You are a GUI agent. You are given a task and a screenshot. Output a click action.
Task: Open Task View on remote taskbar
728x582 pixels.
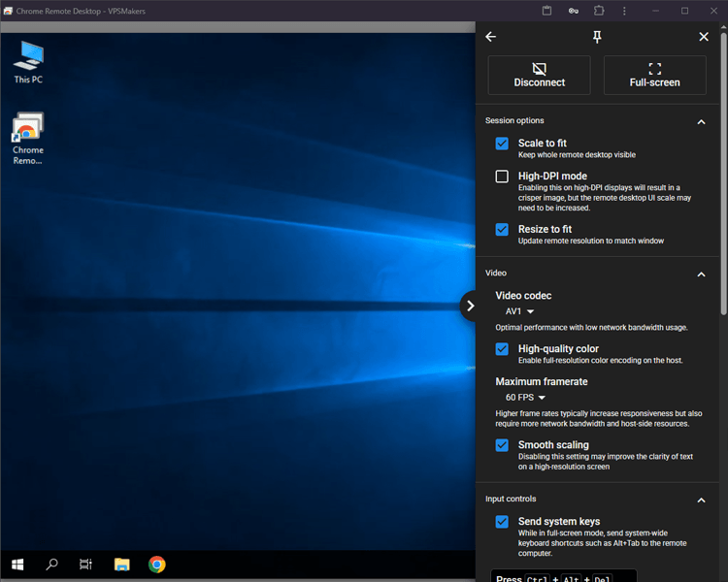pyautogui.click(x=85, y=565)
